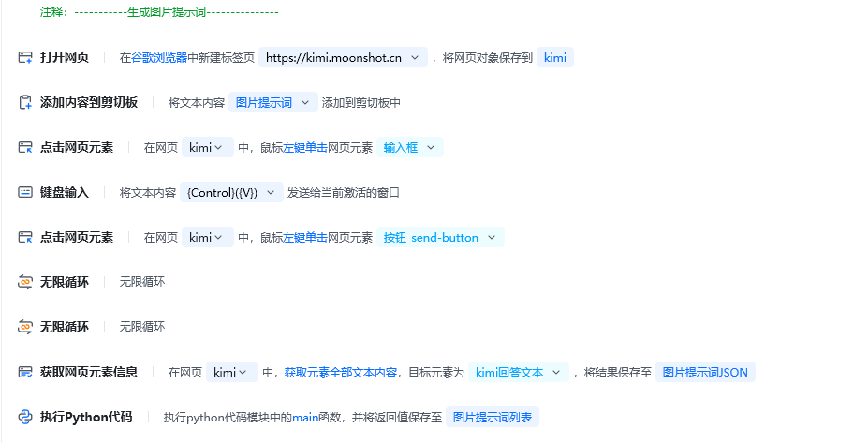This screenshot has width=868, height=443.
Task: Click the 获取元素全部文本内容 operation link
Action: click(341, 372)
